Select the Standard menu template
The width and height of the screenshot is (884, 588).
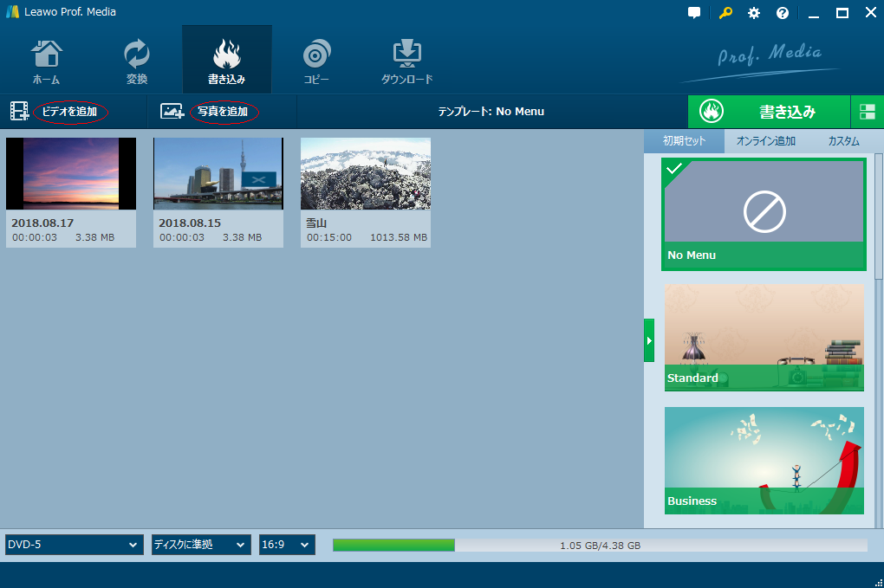click(x=764, y=337)
